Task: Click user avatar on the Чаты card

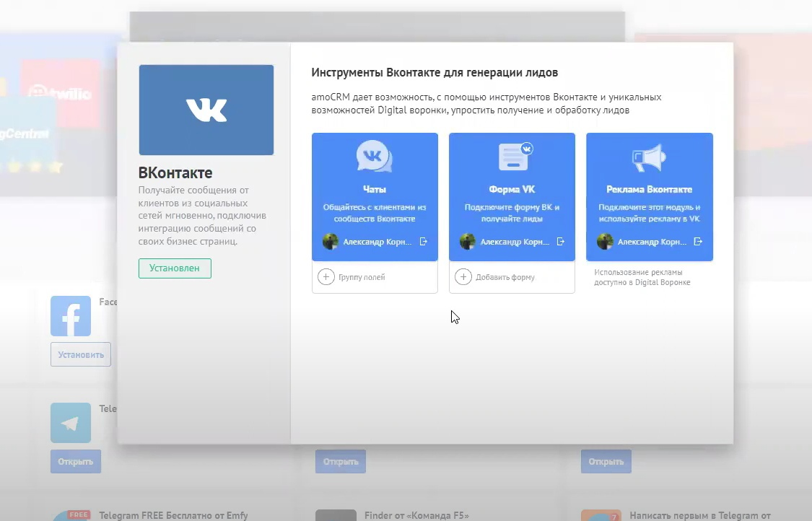Action: 331,241
